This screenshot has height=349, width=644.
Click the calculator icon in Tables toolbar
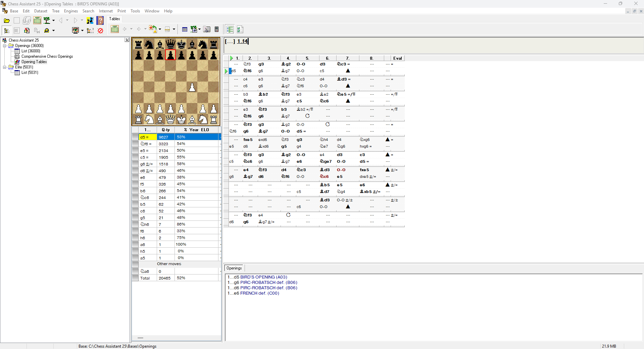pyautogui.click(x=217, y=30)
